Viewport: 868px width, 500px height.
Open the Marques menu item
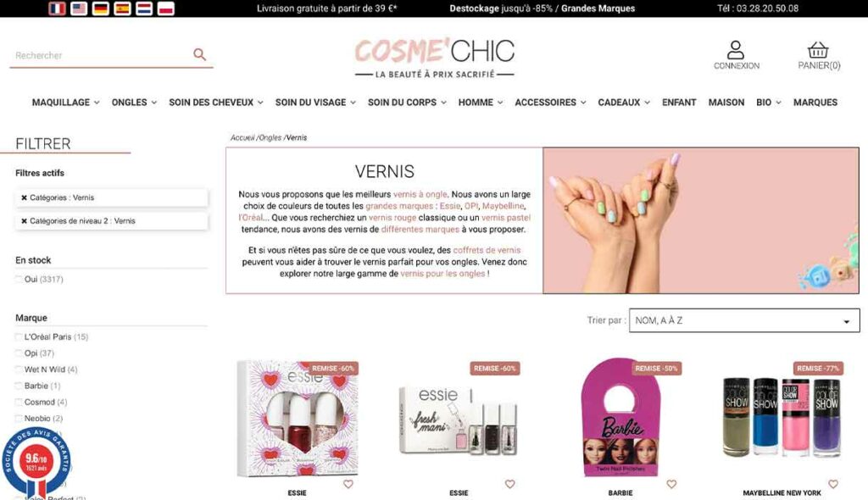(815, 103)
